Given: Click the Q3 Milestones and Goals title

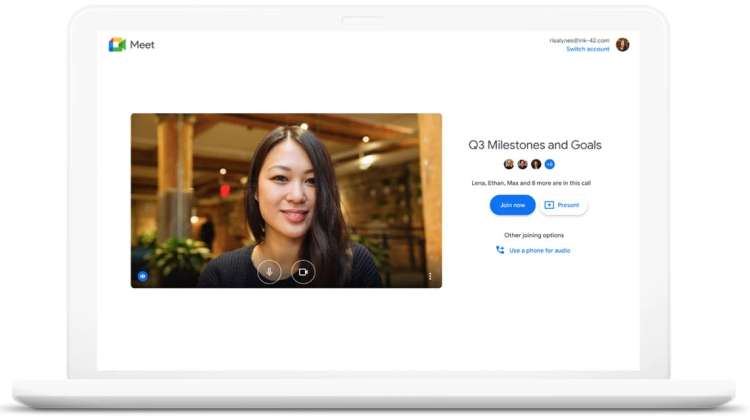Looking at the screenshot, I should [x=535, y=145].
